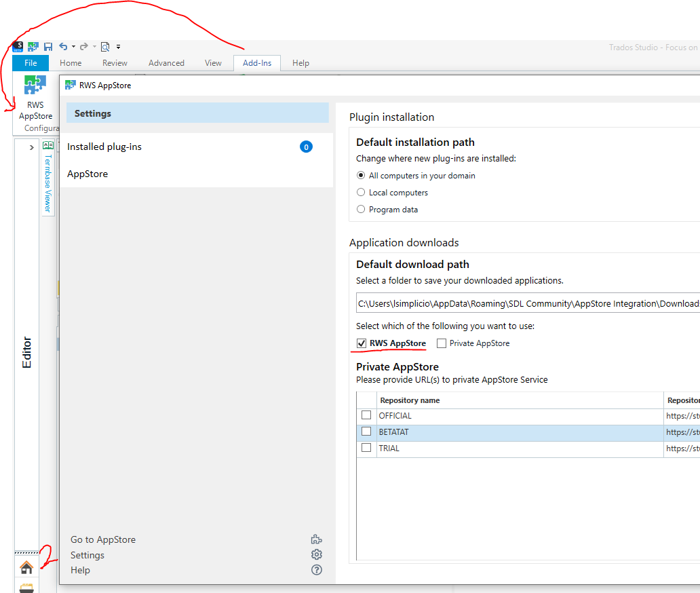Screen dimensions: 700x593
Task: Open the Customize Quick Access Toolbar dropdown
Action: pyautogui.click(x=118, y=46)
